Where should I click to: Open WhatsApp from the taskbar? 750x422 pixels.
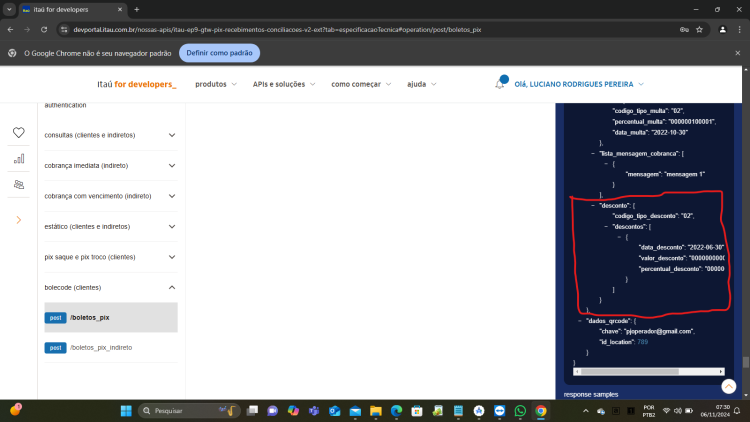pyautogui.click(x=520, y=411)
